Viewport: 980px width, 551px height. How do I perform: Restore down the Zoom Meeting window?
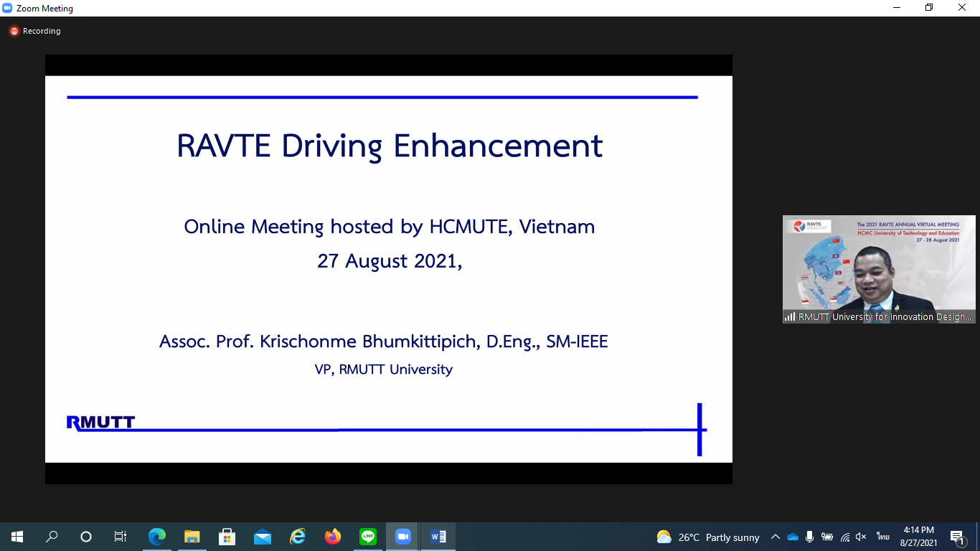coord(929,8)
